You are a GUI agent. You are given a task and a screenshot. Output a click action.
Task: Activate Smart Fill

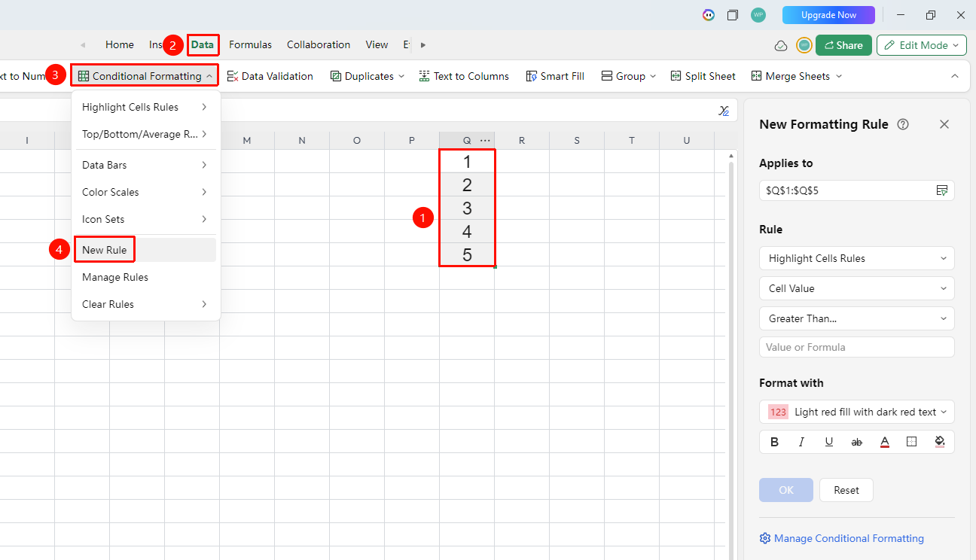(x=555, y=76)
